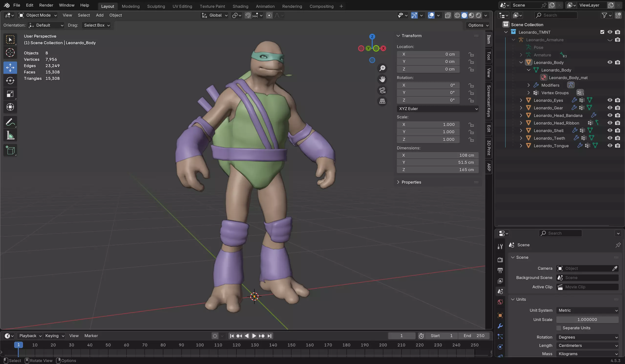Open the View Layer properties tab icon

[500, 281]
